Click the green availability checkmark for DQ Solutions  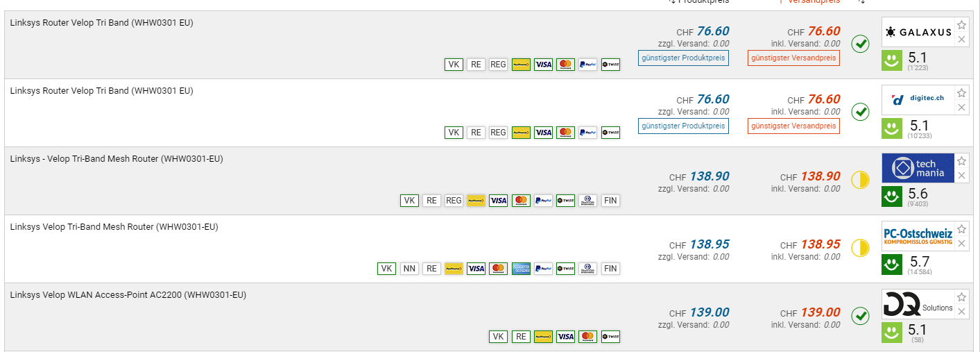[860, 316]
